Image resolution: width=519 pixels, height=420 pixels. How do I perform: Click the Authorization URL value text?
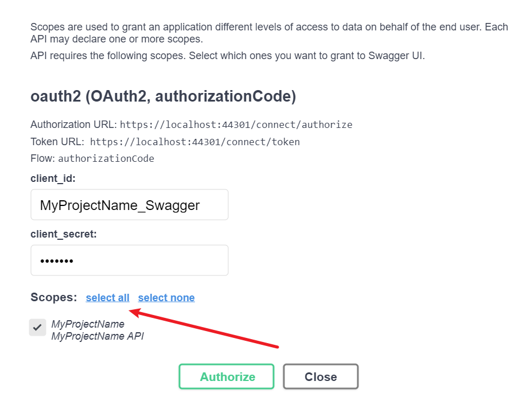(x=236, y=125)
